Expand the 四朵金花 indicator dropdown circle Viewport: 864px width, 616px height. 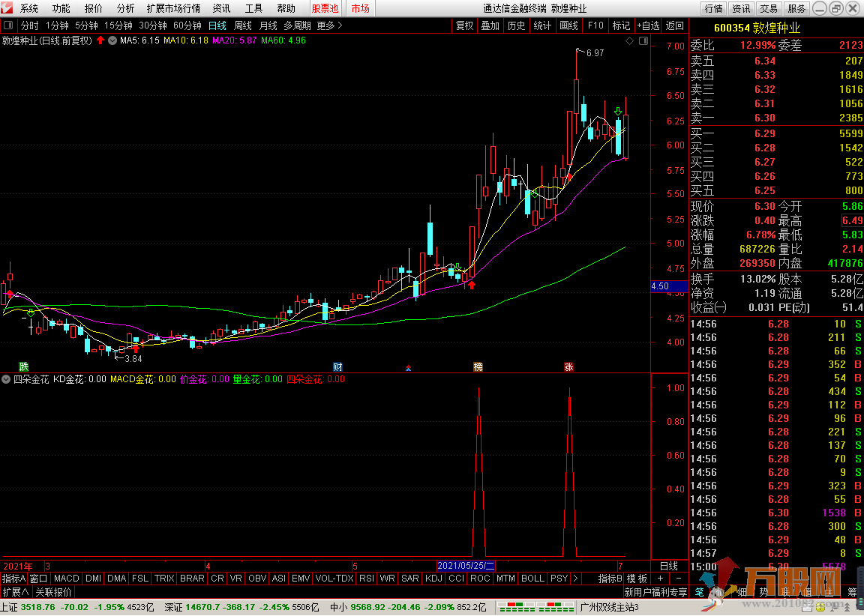tap(6, 379)
